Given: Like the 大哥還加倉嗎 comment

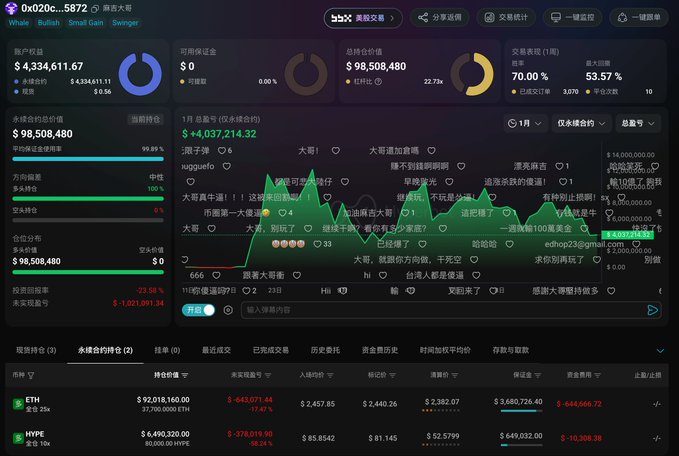Looking at the screenshot, I should tap(431, 151).
